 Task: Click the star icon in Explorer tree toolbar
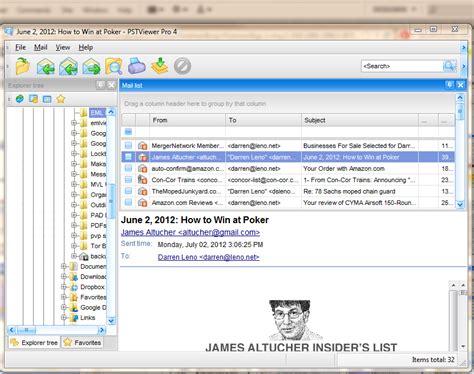coord(61,99)
